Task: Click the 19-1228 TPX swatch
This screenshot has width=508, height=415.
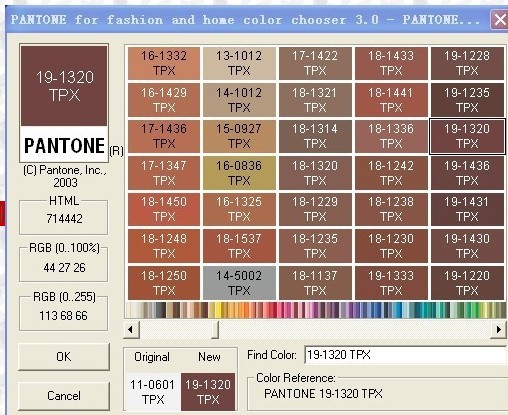Action: (x=467, y=63)
